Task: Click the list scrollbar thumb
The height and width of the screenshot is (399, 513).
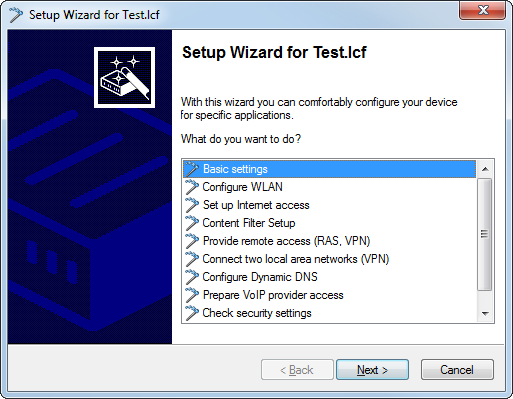Action: pyautogui.click(x=485, y=235)
